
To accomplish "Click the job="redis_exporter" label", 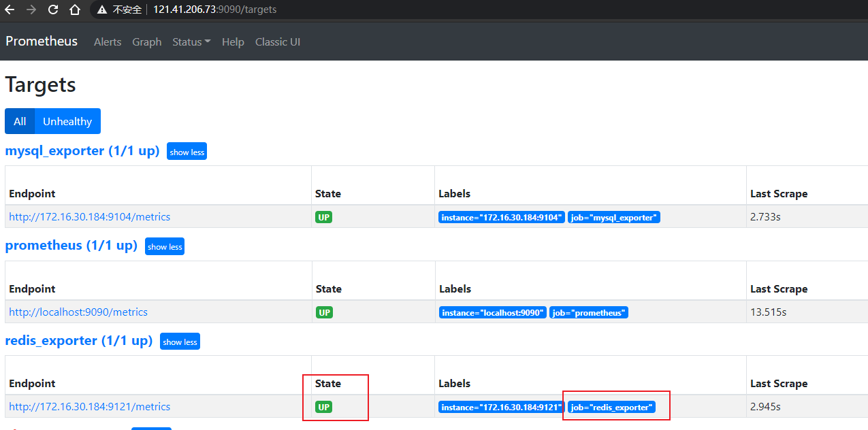I will (611, 408).
